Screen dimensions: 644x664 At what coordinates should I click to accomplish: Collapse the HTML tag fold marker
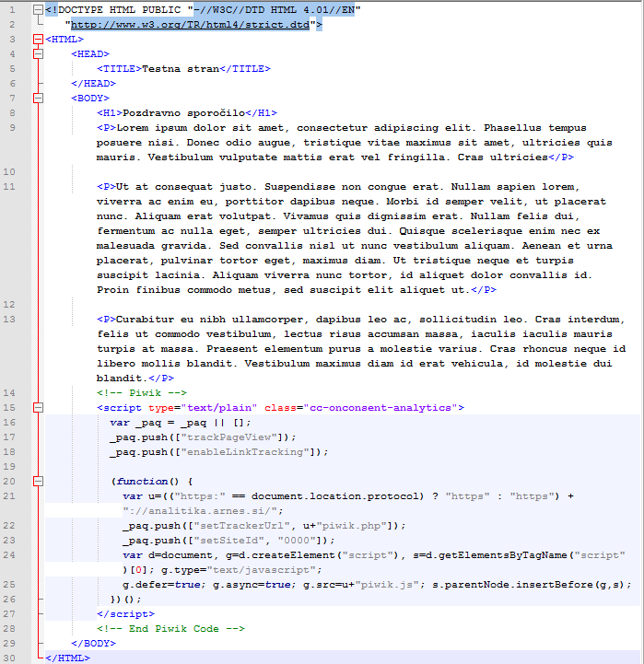coord(38,40)
